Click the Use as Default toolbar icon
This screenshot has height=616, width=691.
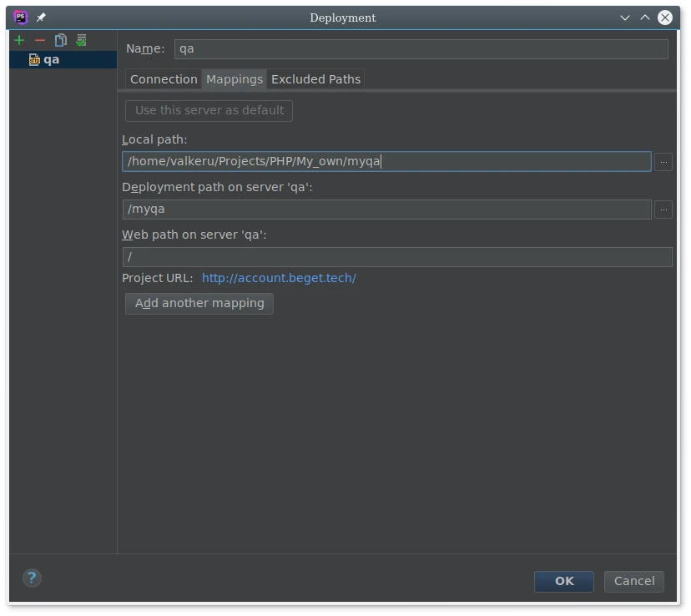coord(81,40)
